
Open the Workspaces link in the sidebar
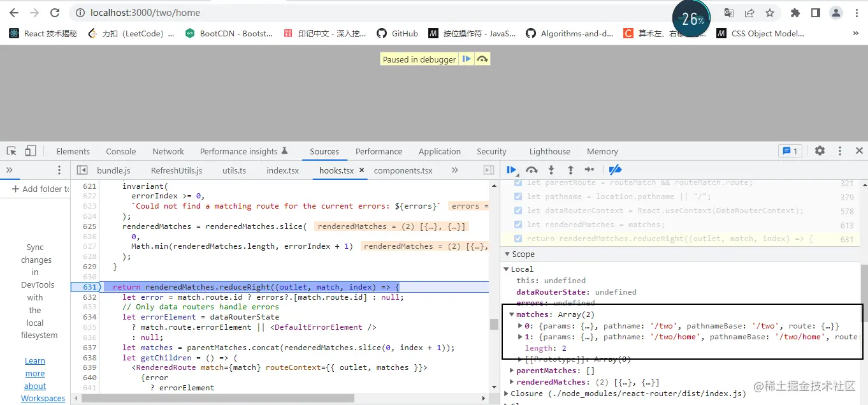tap(43, 398)
